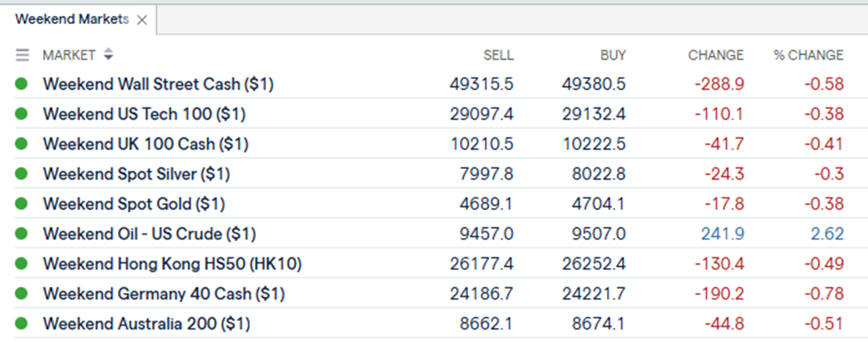This screenshot has height=342, width=868.
Task: Open the hamburger menu beside MARKET
Action: 22,55
